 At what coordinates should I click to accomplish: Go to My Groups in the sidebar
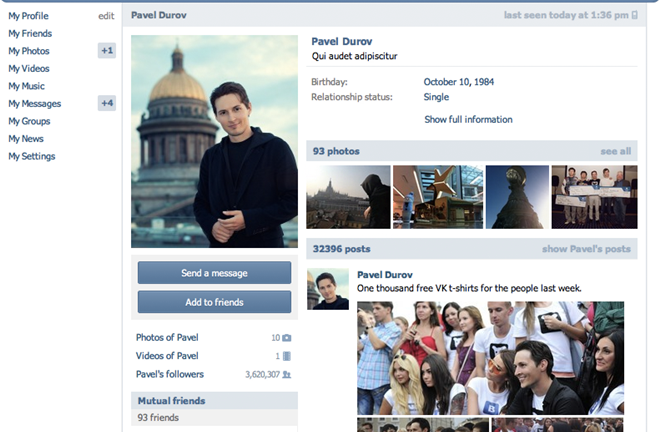point(29,121)
